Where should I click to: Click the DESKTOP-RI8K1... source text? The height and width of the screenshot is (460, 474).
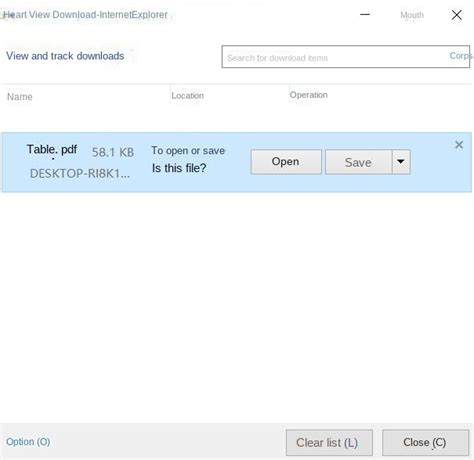point(80,173)
